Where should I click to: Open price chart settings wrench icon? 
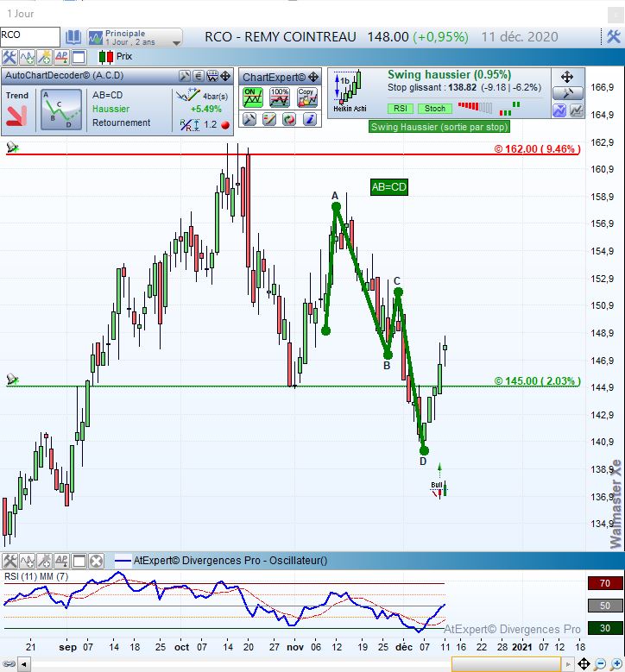click(9, 57)
